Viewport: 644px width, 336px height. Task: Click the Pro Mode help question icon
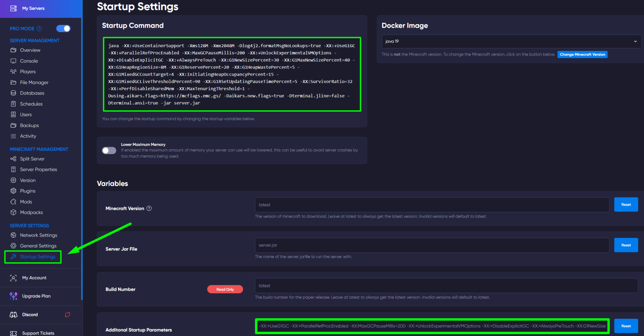(x=39, y=29)
